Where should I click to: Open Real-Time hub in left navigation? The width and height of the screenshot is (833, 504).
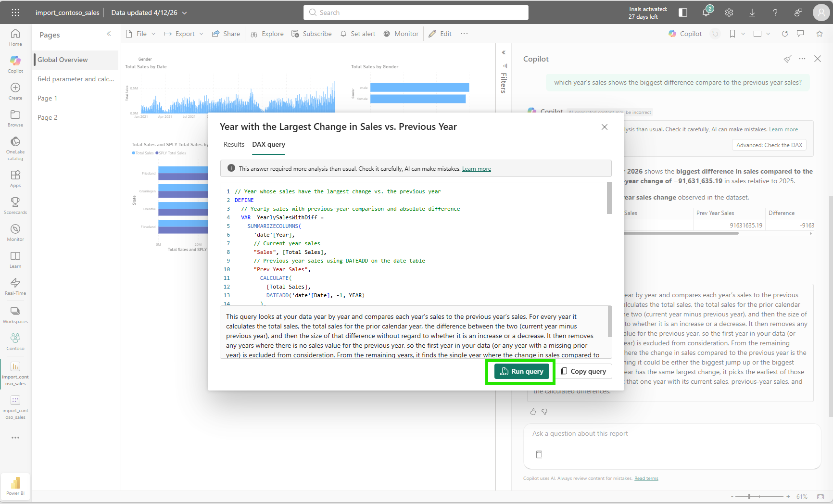click(15, 286)
